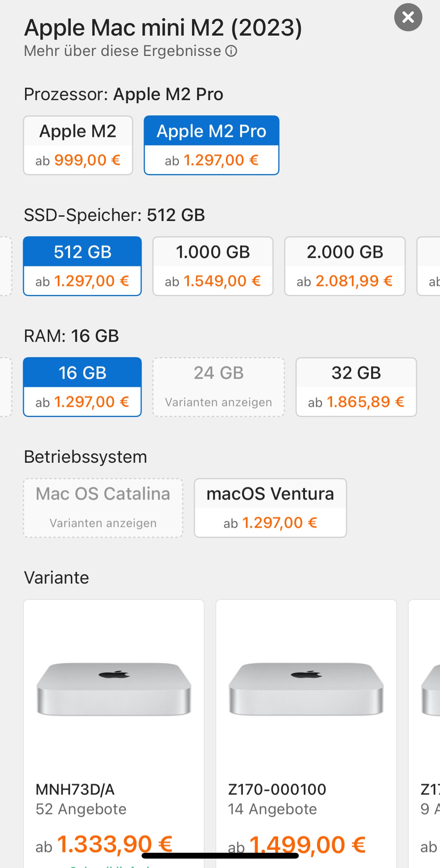Tap the info icon beside Ergebnisse
440x868 pixels.
click(231, 51)
